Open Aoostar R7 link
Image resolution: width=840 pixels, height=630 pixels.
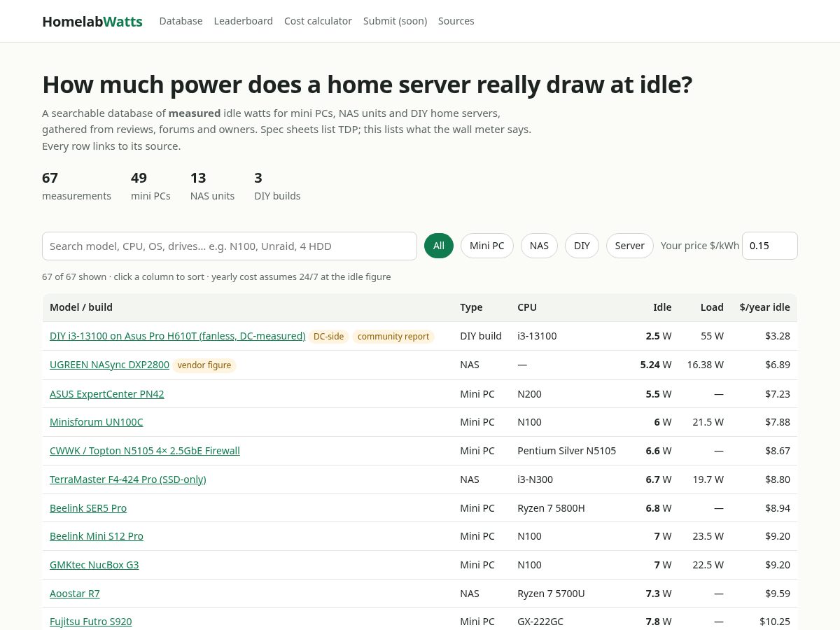tap(75, 594)
